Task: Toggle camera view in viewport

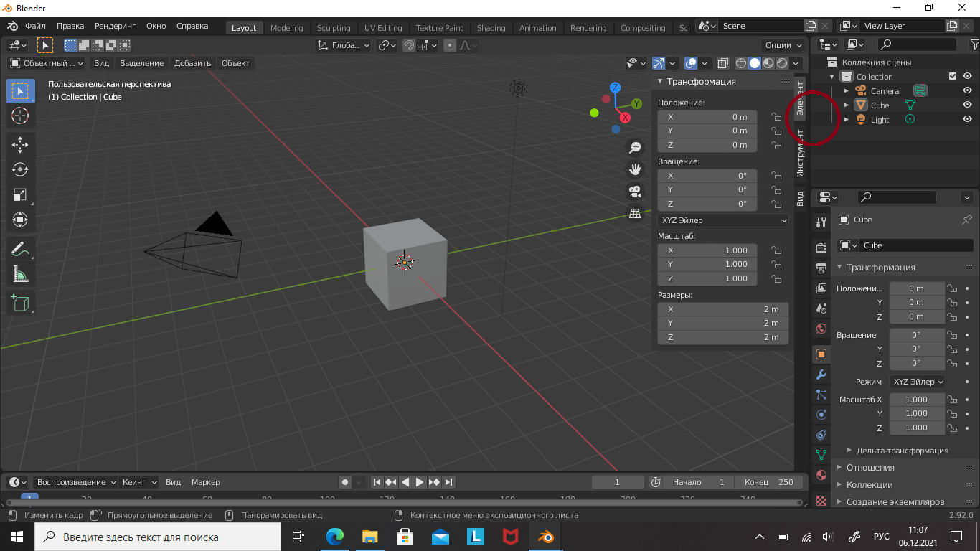Action: pos(635,192)
